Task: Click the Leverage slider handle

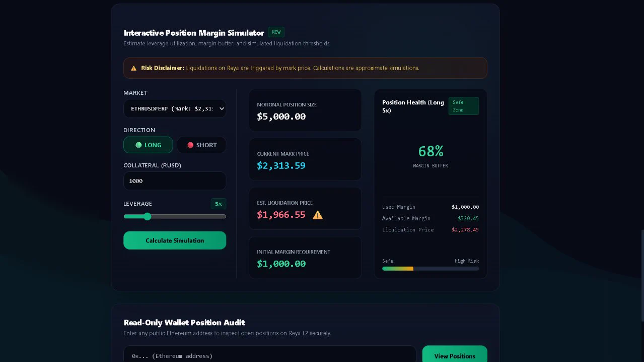Action: (x=147, y=216)
